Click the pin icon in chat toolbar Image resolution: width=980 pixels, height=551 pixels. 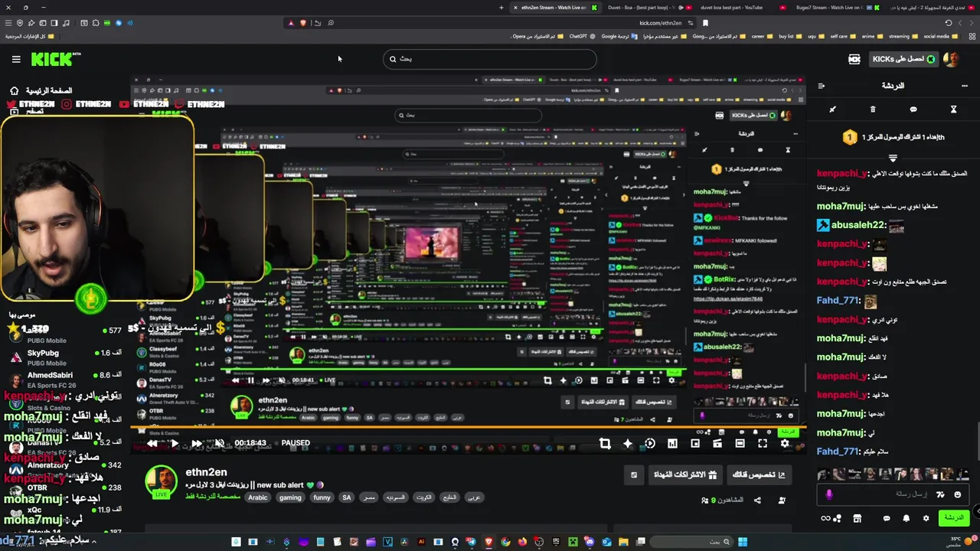833,109
